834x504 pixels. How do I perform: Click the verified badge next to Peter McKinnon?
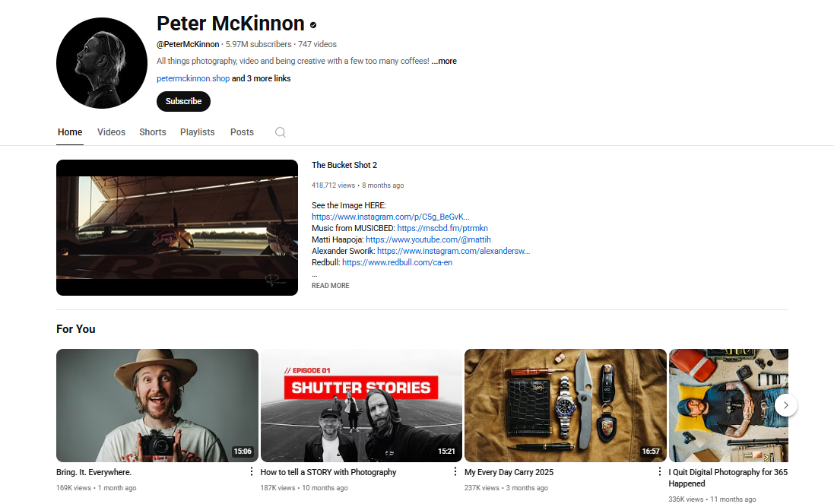[x=313, y=25]
